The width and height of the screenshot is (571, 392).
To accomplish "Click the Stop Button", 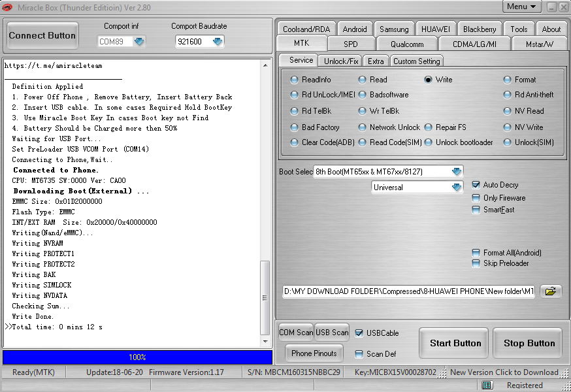I will pyautogui.click(x=528, y=343).
